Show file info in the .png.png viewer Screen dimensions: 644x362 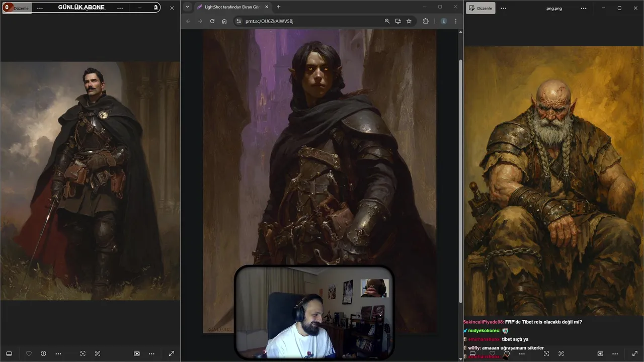[507, 354]
